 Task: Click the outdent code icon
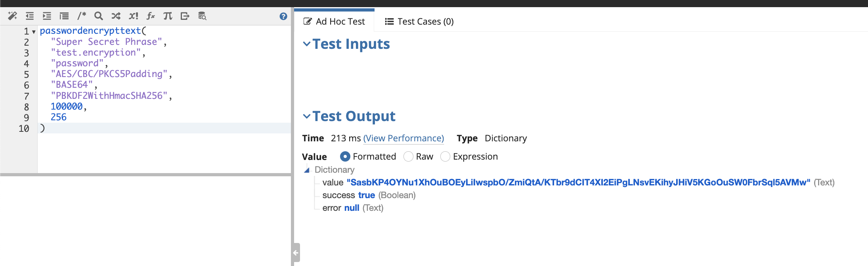pyautogui.click(x=30, y=16)
